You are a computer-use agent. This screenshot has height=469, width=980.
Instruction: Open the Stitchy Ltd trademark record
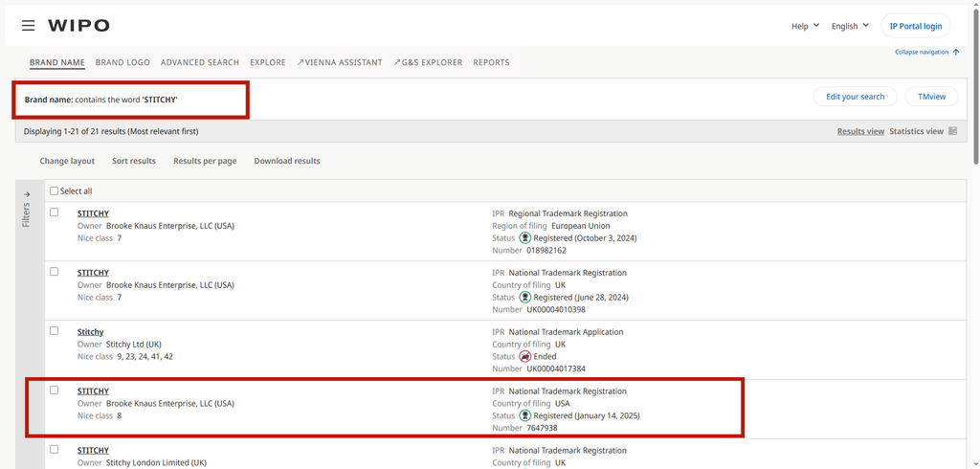pyautogui.click(x=91, y=332)
